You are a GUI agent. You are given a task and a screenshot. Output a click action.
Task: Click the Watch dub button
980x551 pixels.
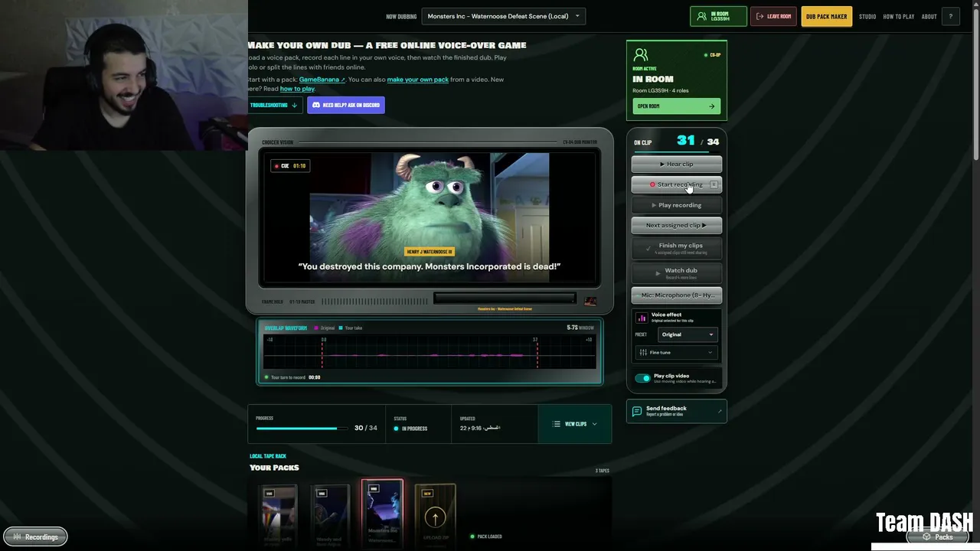pyautogui.click(x=677, y=272)
